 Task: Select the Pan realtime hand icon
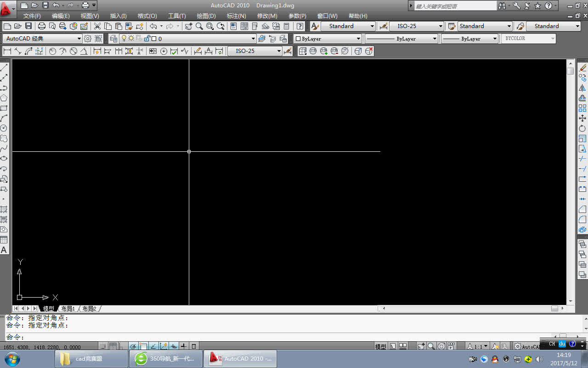(x=189, y=26)
